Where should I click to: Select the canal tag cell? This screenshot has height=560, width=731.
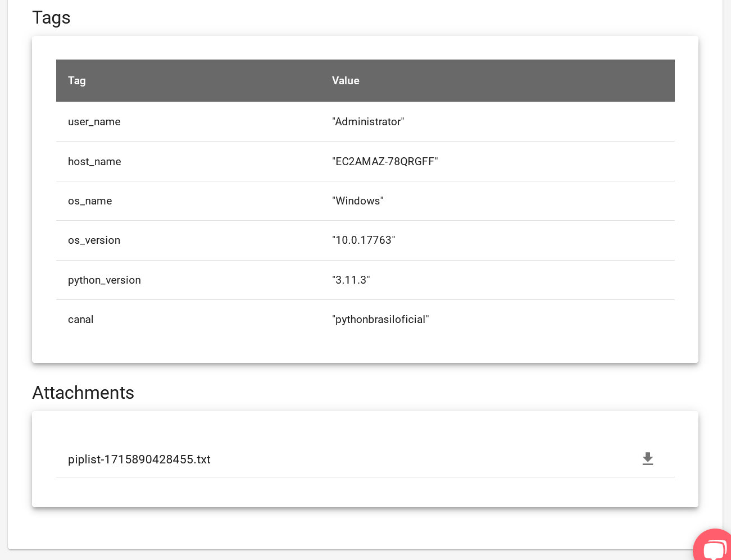click(x=81, y=320)
